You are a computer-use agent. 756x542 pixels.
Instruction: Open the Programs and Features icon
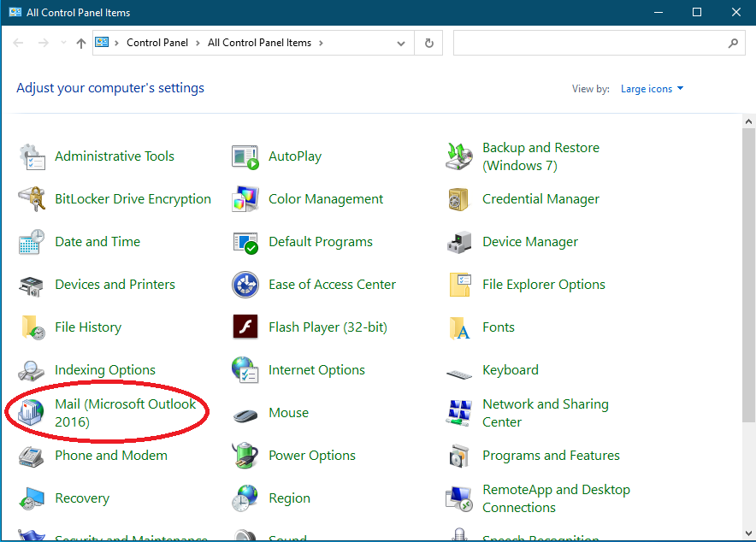[459, 457]
